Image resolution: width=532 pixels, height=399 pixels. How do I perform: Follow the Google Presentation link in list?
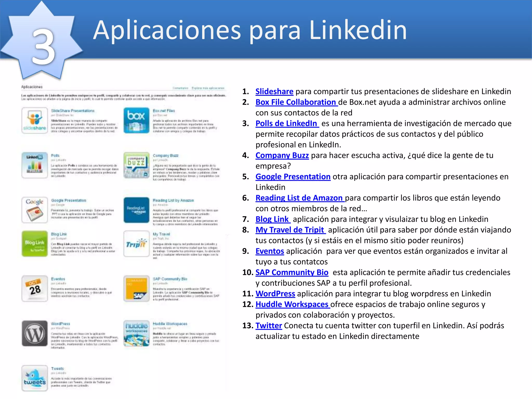pyautogui.click(x=293, y=177)
